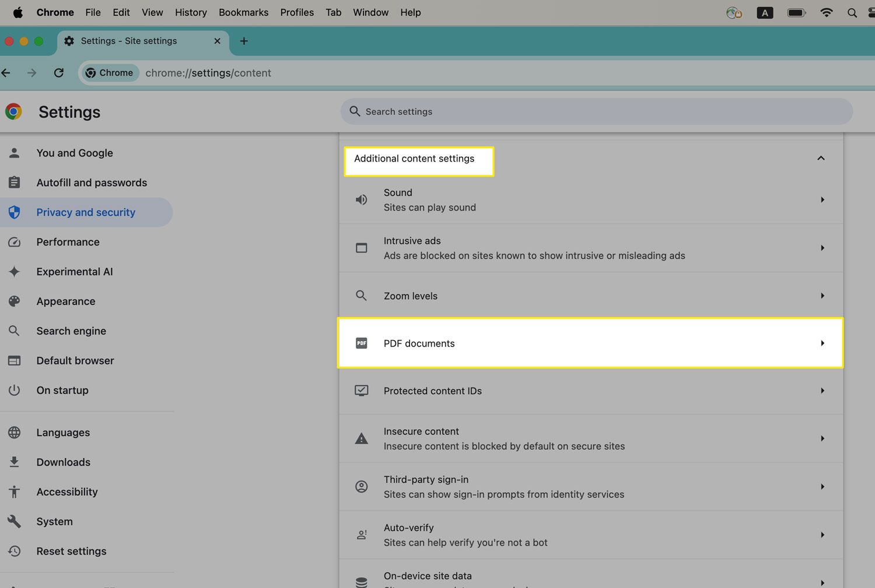
Task: Click the Insecure content warning triangle icon
Action: pyautogui.click(x=362, y=439)
